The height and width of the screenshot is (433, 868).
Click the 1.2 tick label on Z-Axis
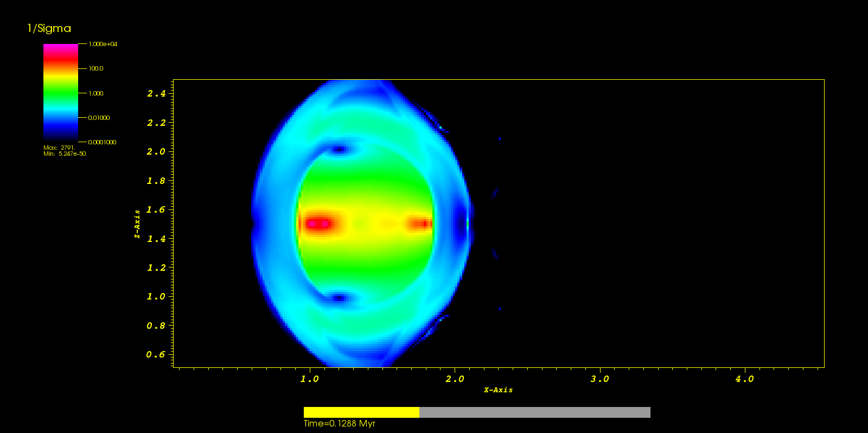[x=156, y=268]
